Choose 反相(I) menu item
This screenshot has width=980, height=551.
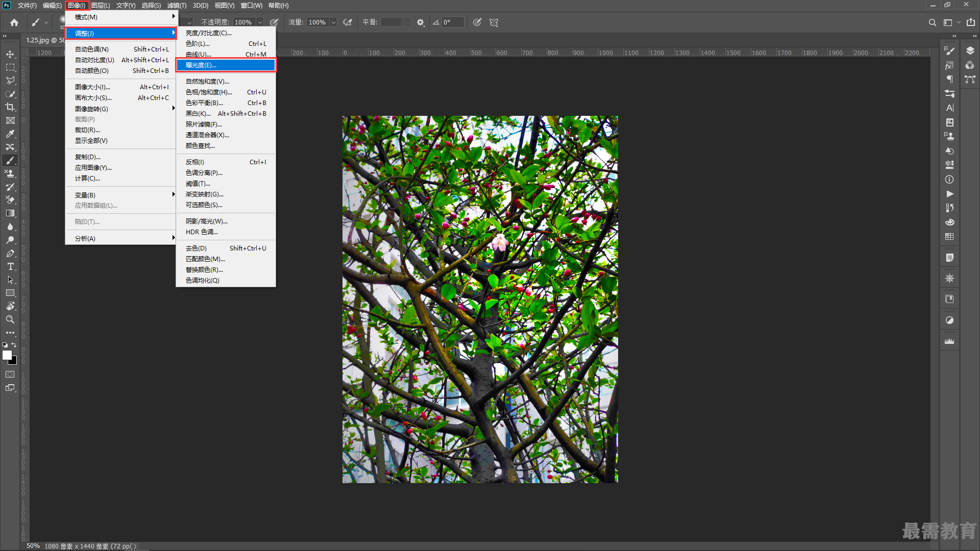[226, 162]
